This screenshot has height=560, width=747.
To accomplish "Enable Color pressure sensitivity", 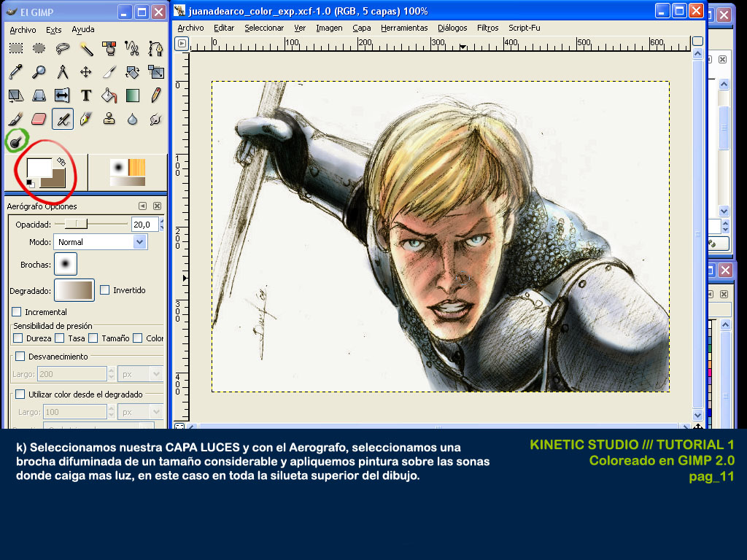I will click(138, 338).
